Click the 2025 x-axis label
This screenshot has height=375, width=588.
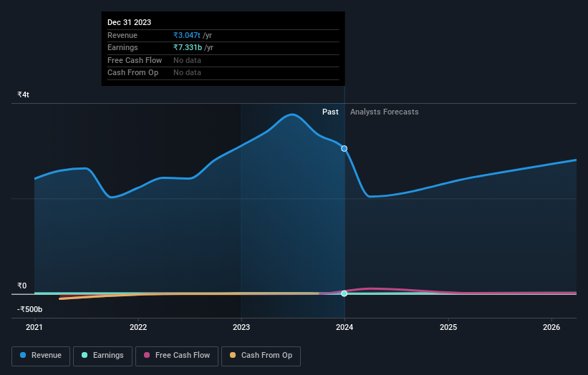(x=448, y=328)
